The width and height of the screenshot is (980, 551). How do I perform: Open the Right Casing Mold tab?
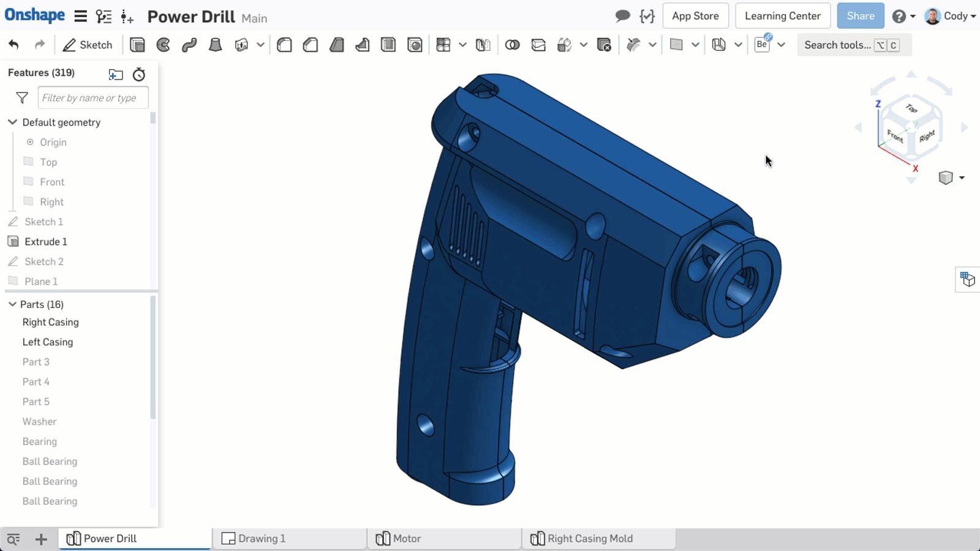tap(590, 538)
